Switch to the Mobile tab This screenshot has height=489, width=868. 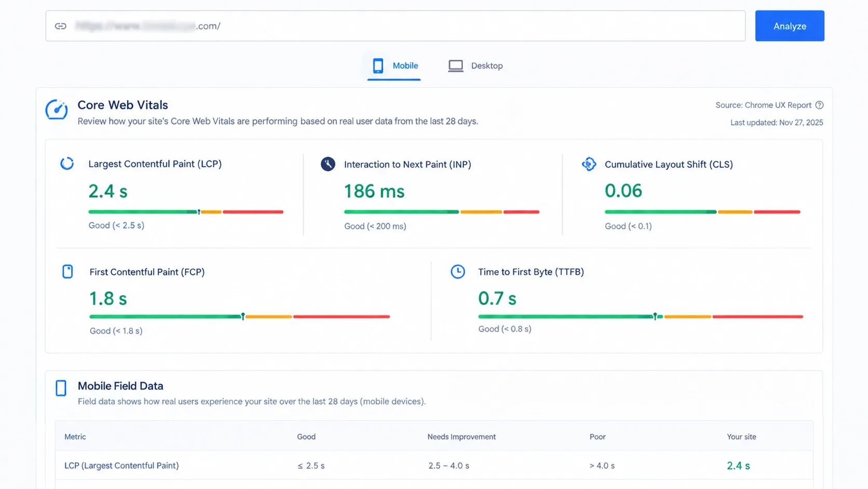(x=395, y=66)
